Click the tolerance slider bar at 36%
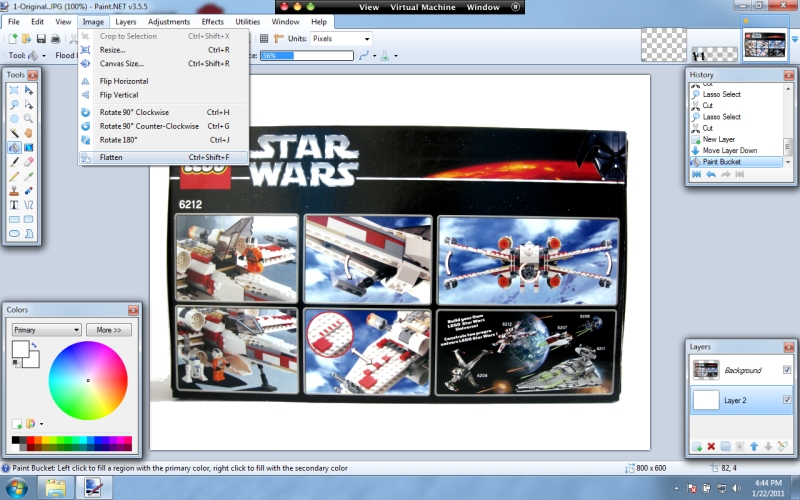 coord(307,56)
